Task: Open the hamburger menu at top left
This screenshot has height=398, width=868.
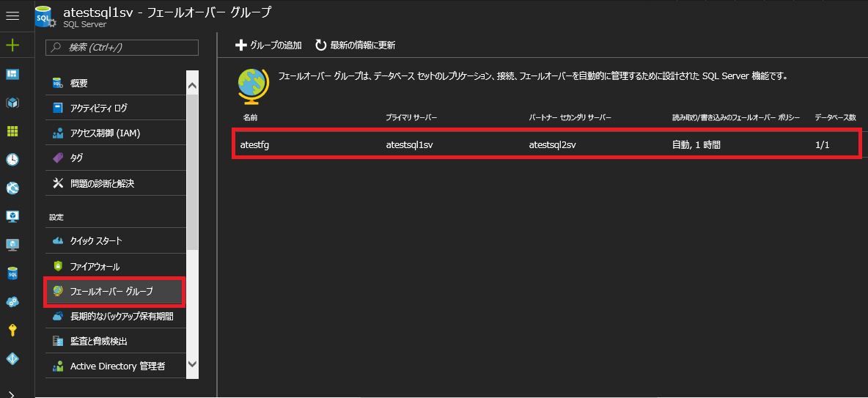Action: [x=12, y=15]
